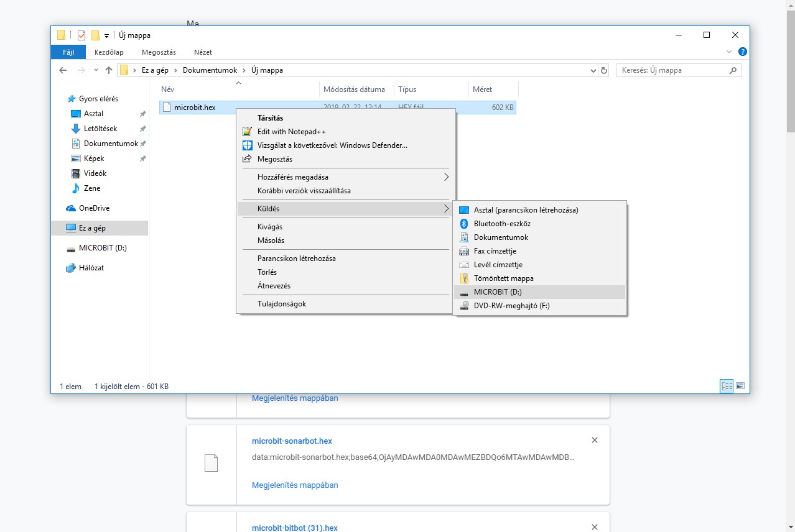Click Megjelenítés mappában under microbit-sonarbot.hex
Screen dimensions: 795x532
pyautogui.click(x=295, y=485)
